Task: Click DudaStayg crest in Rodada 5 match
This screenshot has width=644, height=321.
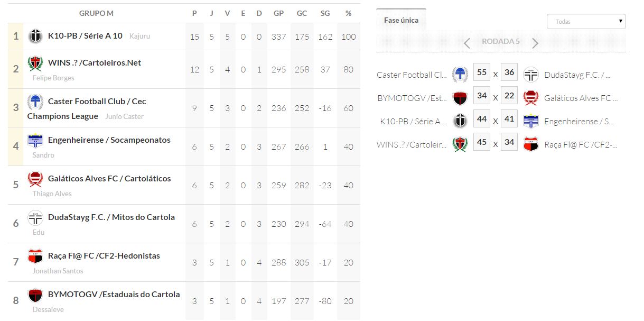Action: (530, 75)
